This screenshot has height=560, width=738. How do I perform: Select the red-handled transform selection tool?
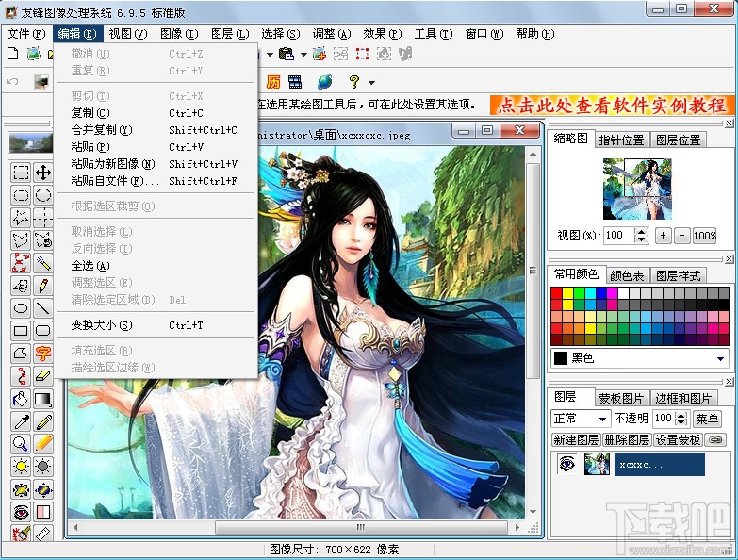click(x=21, y=263)
